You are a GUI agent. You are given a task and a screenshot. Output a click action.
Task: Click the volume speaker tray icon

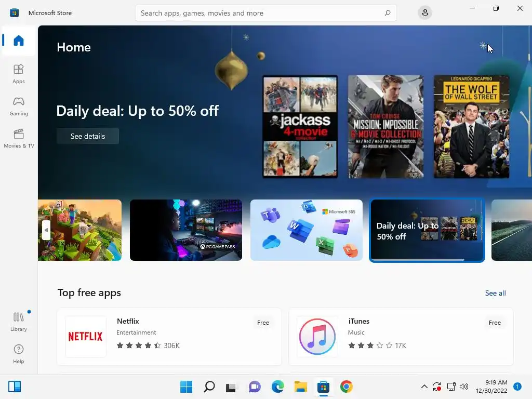click(464, 387)
